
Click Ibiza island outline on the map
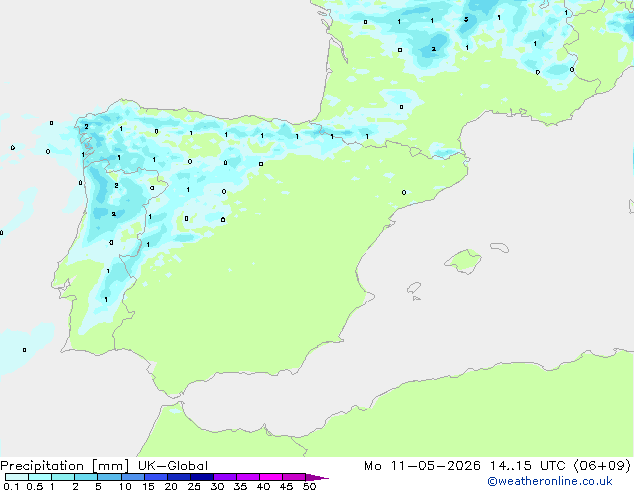point(414,288)
